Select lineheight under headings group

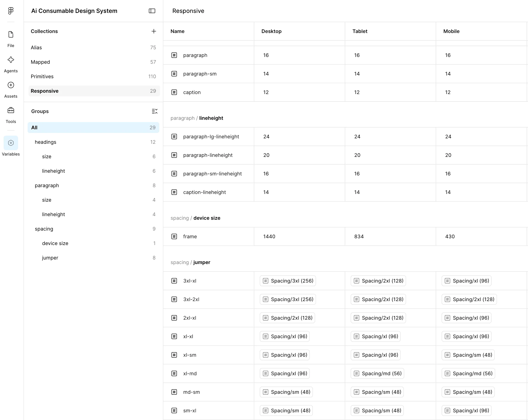93,171
